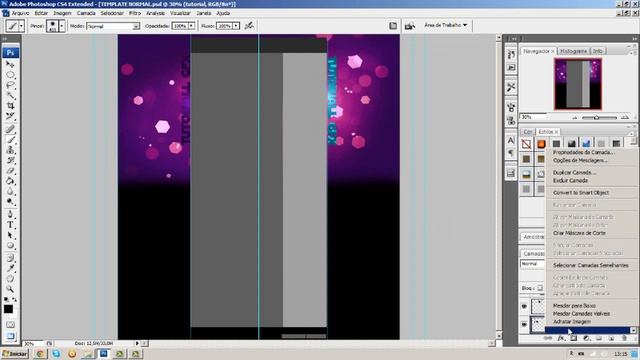Zoom out button in Navigator
640x360 pixels.
point(575,118)
